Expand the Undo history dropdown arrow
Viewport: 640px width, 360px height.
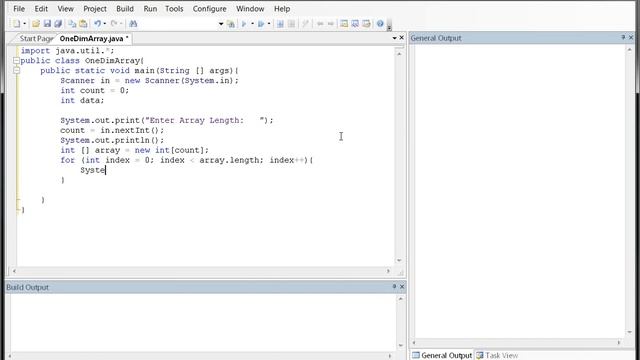click(105, 24)
